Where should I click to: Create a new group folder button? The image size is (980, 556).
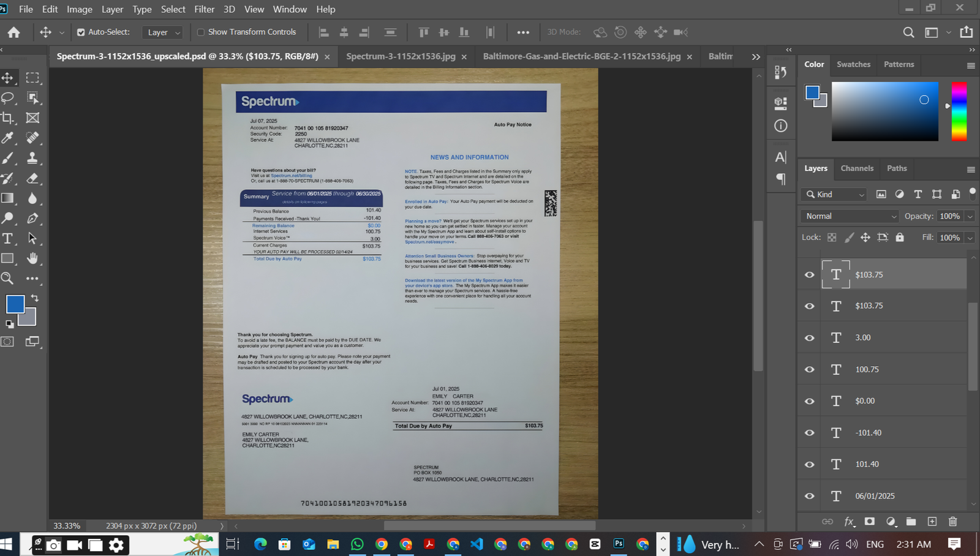[911, 522]
